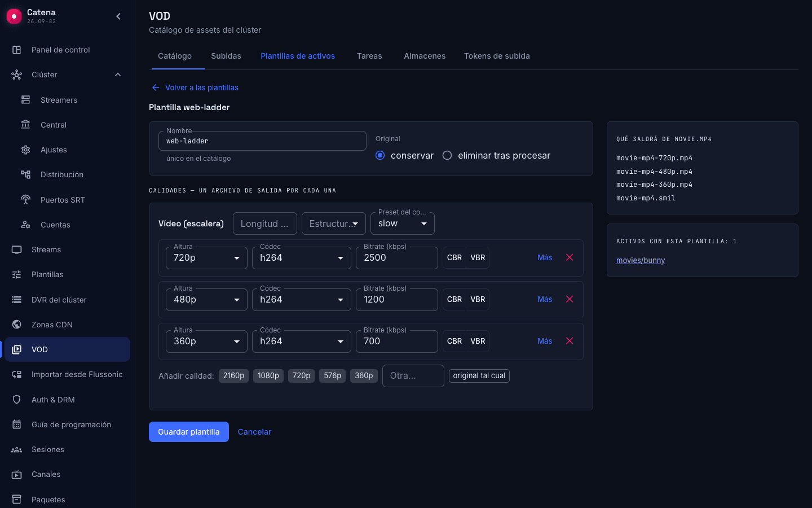The width and height of the screenshot is (812, 508).
Task: Click the Zonas CDN globe icon
Action: [x=17, y=325]
